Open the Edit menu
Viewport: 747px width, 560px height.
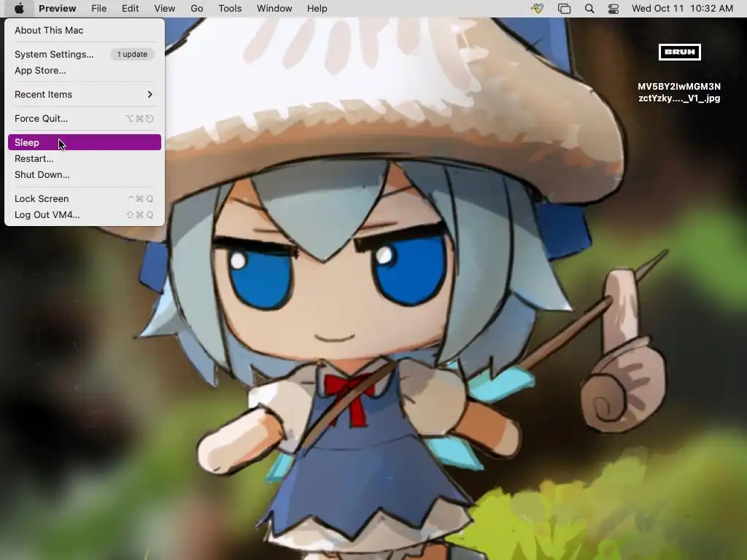(130, 9)
